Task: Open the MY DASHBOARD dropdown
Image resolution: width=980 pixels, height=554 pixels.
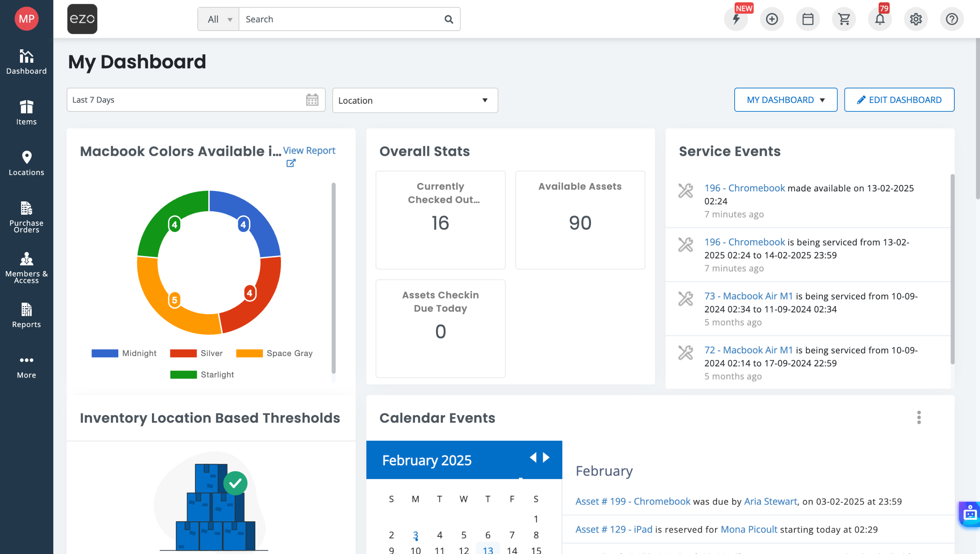Action: pos(786,100)
